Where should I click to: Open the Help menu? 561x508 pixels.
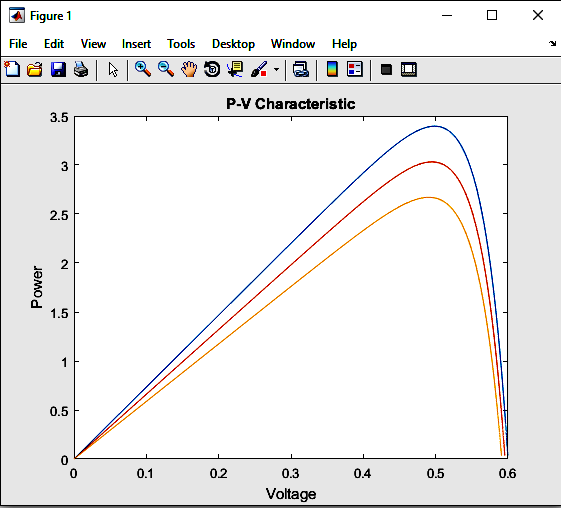coord(344,44)
